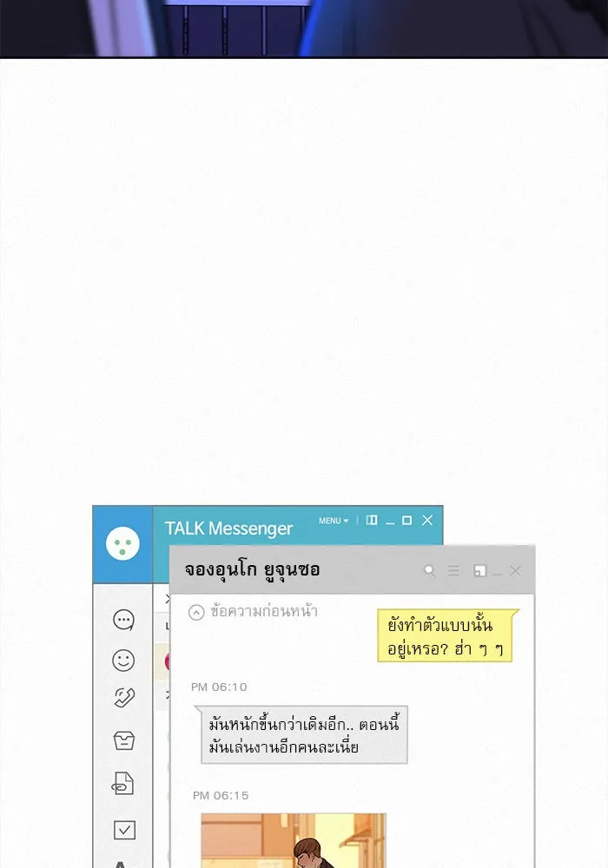Search in chat with magnifier icon

pyautogui.click(x=429, y=570)
